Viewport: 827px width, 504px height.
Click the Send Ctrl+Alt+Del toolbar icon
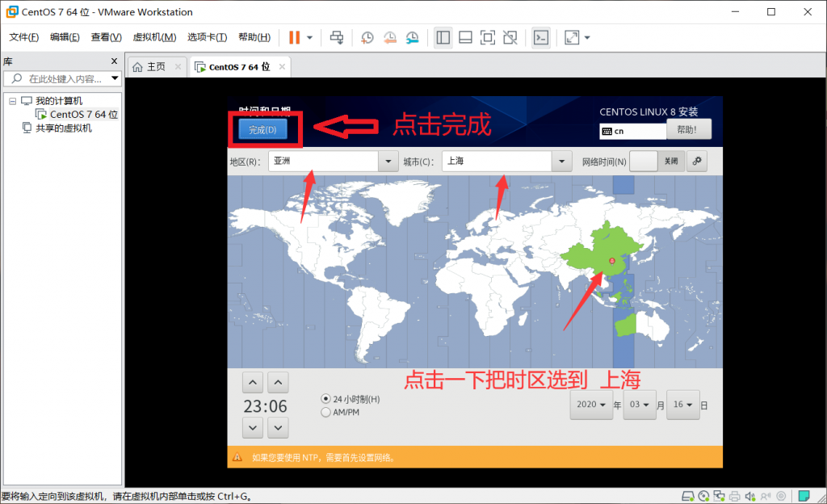337,37
